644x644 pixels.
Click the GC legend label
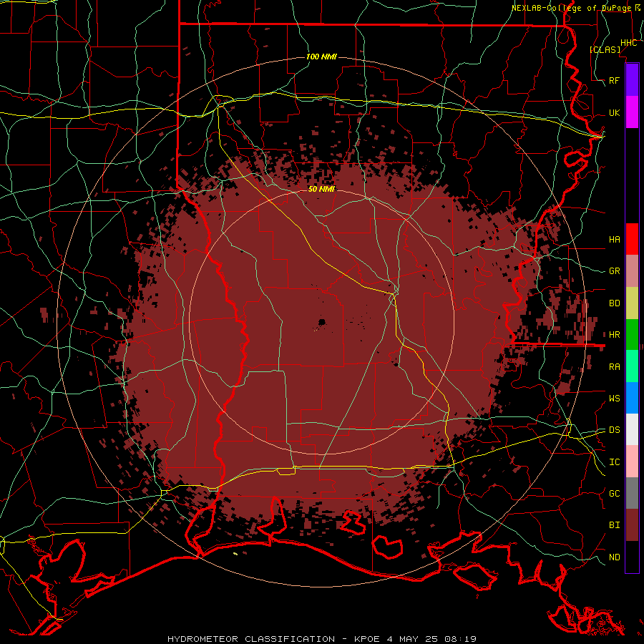coord(615,494)
